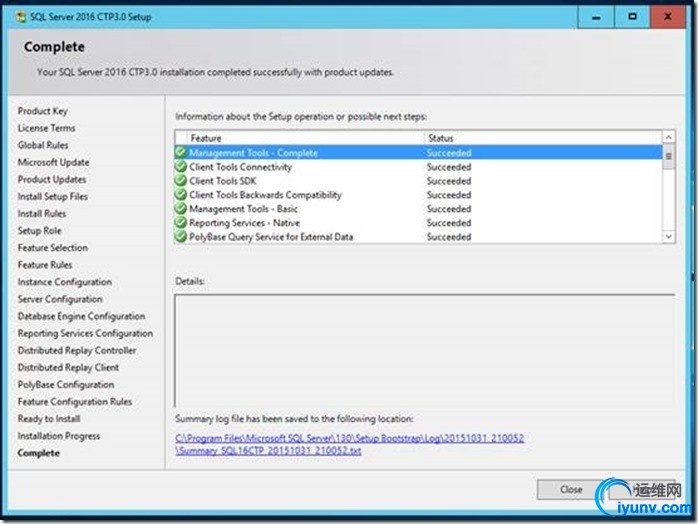The width and height of the screenshot is (698, 524).
Task: Click the Database Engine Configuration step
Action: (x=81, y=316)
